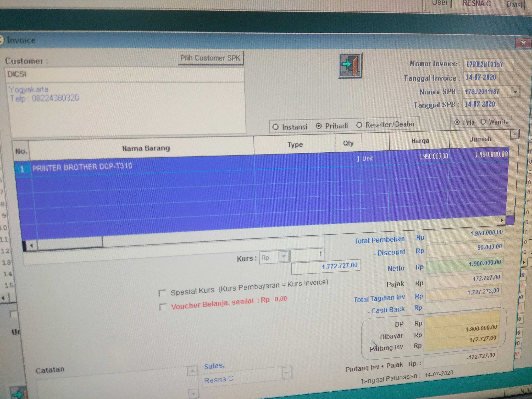Open the Nomor SPB dropdown

(x=515, y=92)
